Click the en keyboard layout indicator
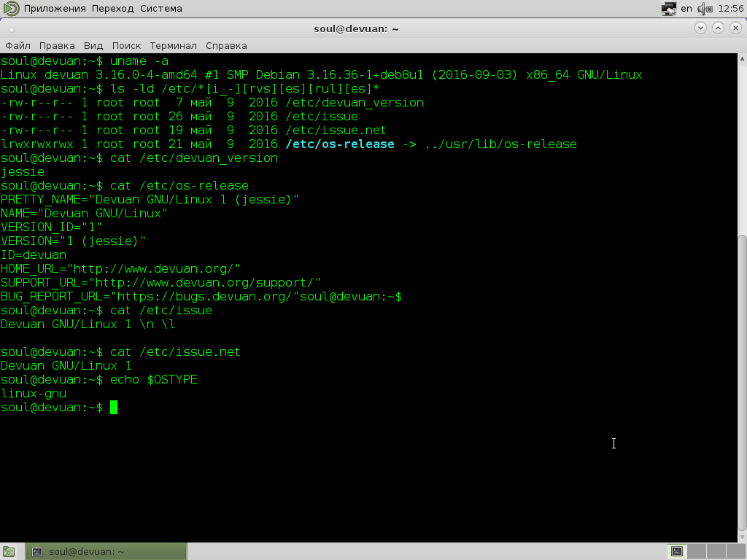Screen dimensions: 747x560 point(686,9)
